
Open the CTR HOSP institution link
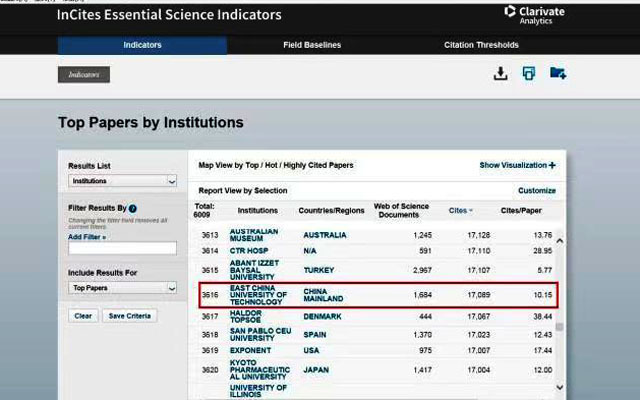[249, 251]
